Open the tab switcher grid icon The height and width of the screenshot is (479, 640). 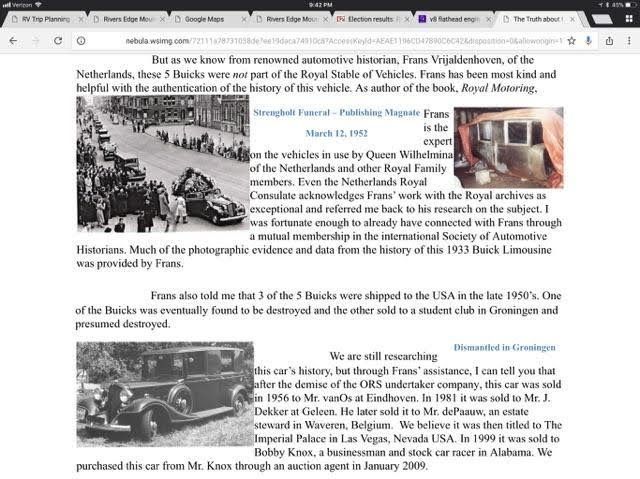click(629, 19)
